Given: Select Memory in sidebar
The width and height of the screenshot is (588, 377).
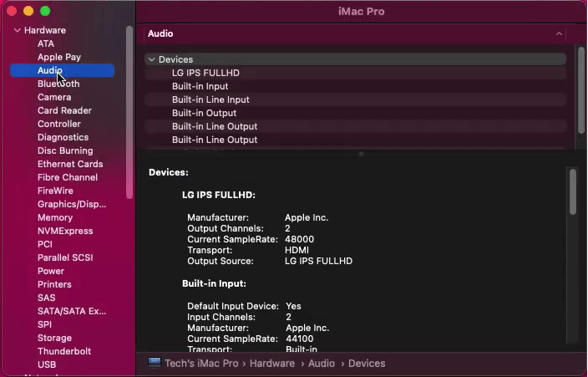Looking at the screenshot, I should [55, 217].
